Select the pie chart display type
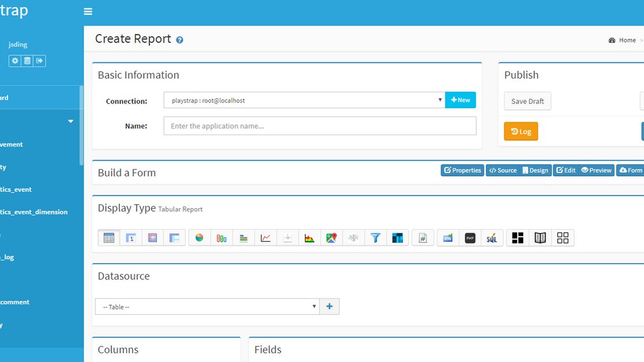Viewport: 644px width, 362px height. pos(199,238)
